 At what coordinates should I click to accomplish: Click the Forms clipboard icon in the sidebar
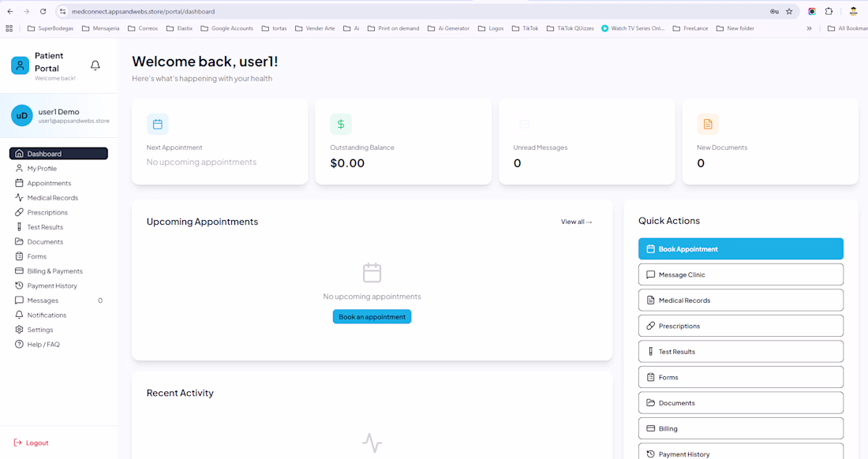(19, 256)
